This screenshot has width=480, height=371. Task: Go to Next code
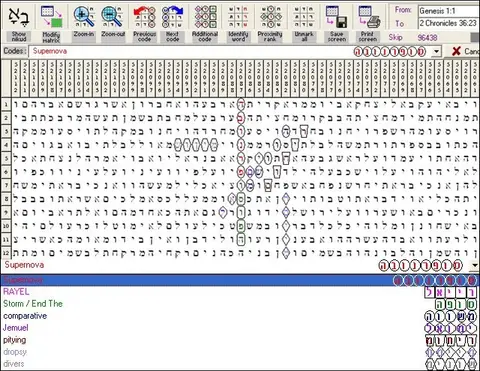point(172,17)
